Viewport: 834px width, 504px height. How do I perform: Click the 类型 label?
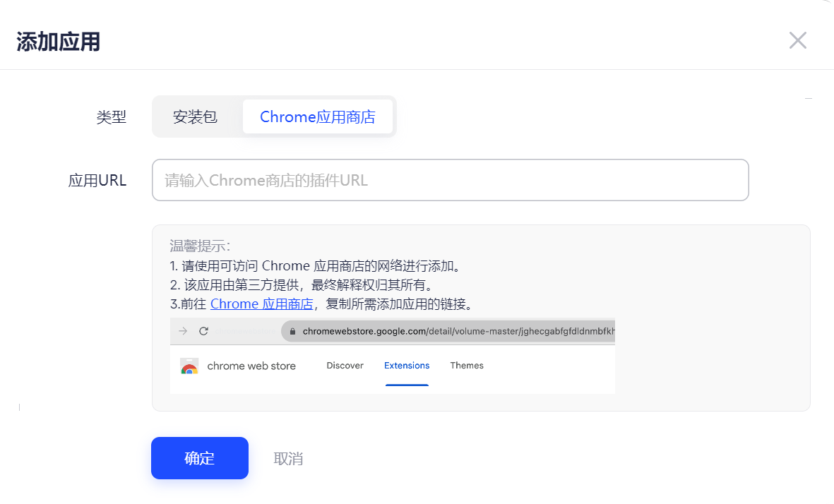(111, 117)
